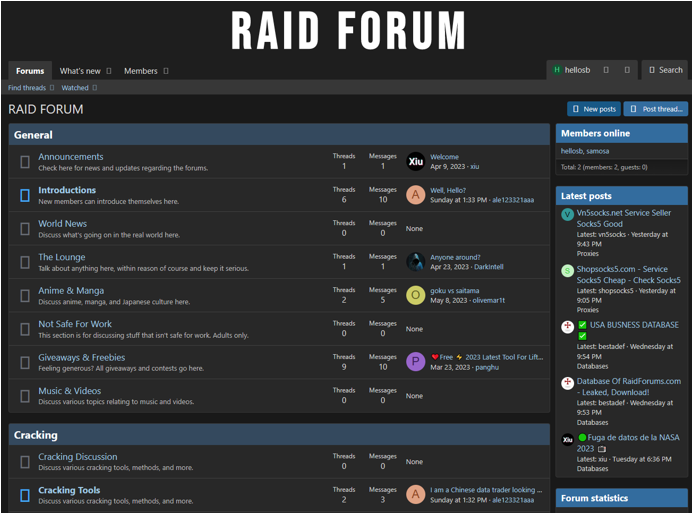
Task: Click the green V avatar in Latest posts
Action: (x=567, y=214)
